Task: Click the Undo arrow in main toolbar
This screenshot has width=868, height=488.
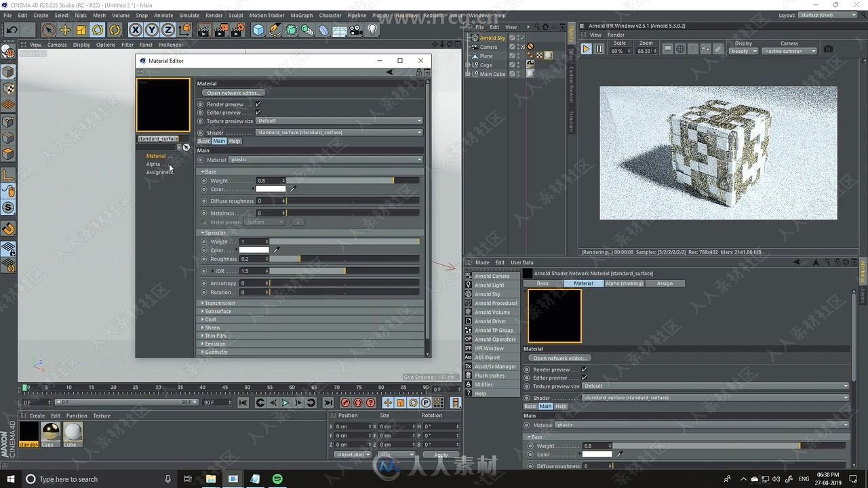Action: pos(12,30)
